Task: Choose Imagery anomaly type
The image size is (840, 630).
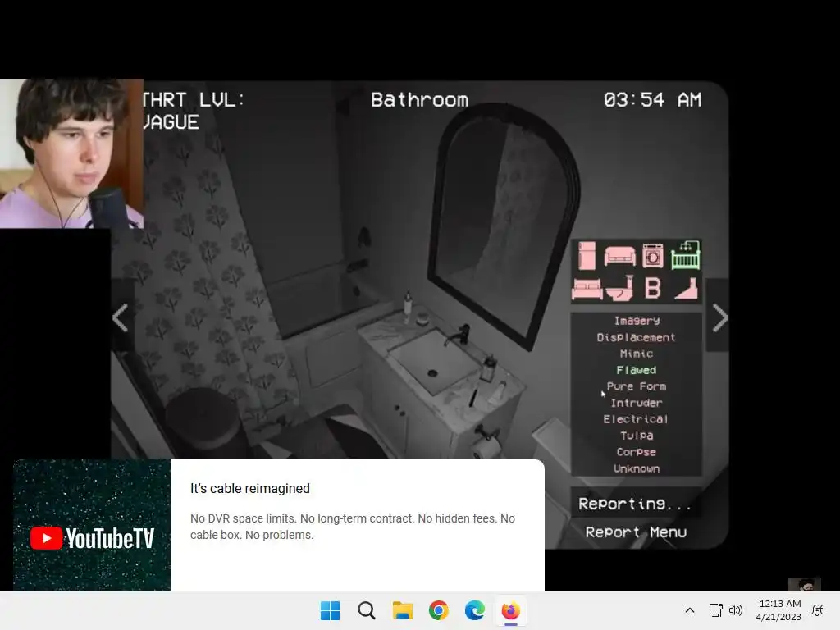Action: [x=637, y=321]
